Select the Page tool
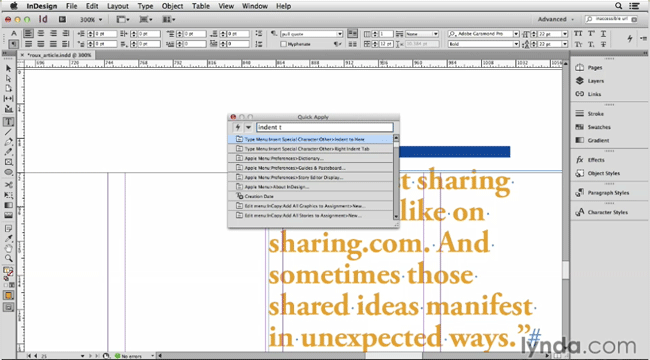Image resolution: width=650 pixels, height=360 pixels. pyautogui.click(x=8, y=88)
